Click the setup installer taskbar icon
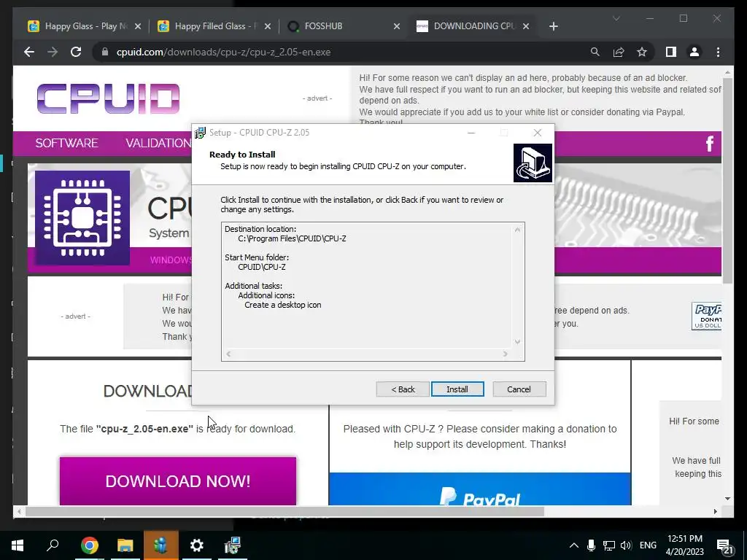The height and width of the screenshot is (560, 747). tap(233, 545)
